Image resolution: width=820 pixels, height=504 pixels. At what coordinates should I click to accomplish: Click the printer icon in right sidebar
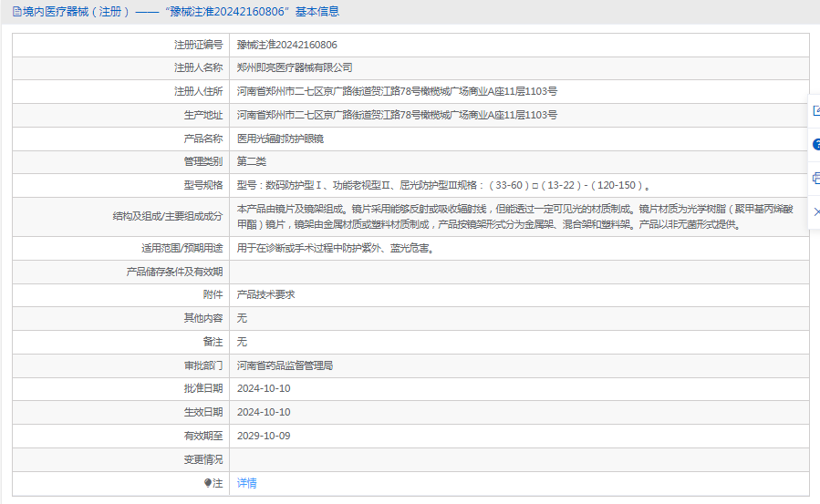[x=815, y=178]
